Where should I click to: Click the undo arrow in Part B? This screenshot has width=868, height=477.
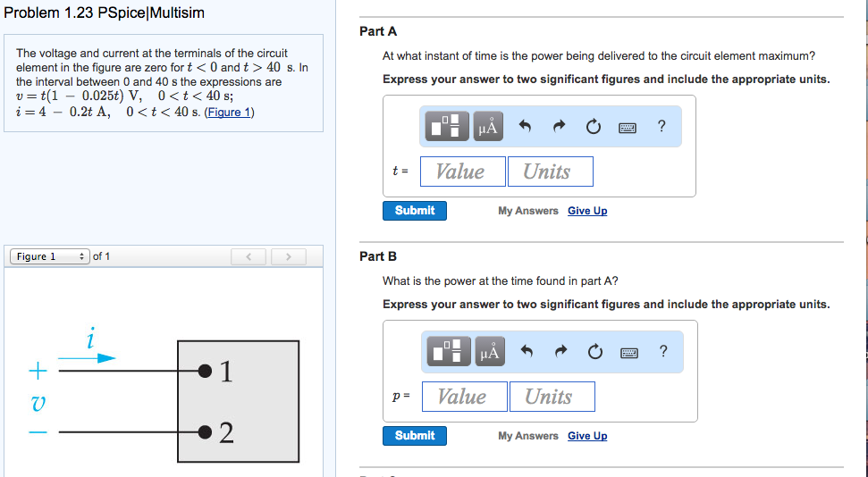coord(526,352)
